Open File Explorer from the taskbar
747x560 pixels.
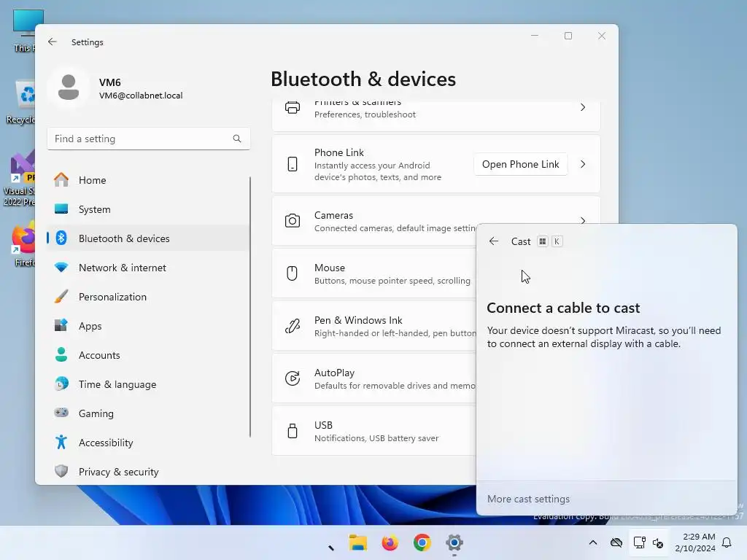(357, 542)
